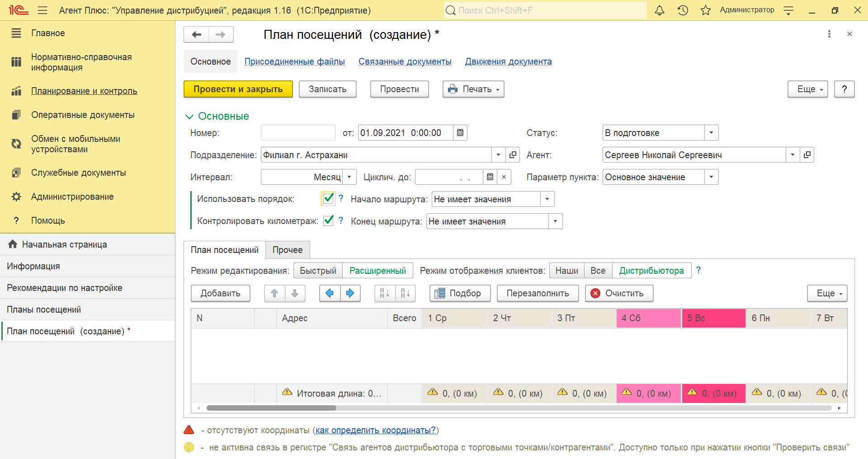Show Все clients mode
The width and height of the screenshot is (868, 459).
598,271
